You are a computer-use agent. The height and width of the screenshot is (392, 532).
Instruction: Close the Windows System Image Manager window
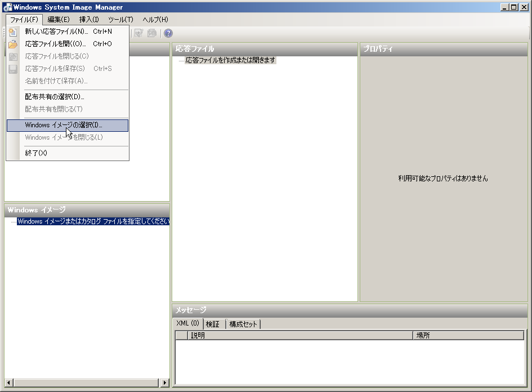[x=524, y=7]
